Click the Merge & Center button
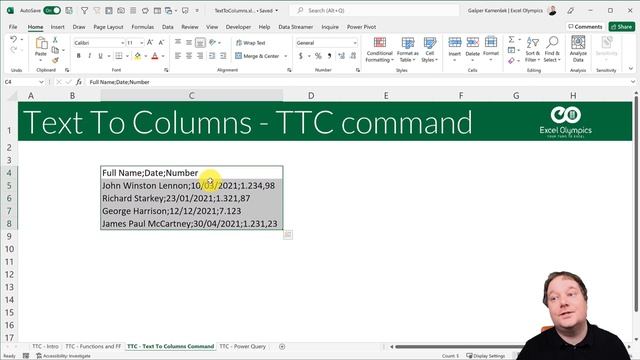This screenshot has width=640, height=360. pyautogui.click(x=258, y=56)
